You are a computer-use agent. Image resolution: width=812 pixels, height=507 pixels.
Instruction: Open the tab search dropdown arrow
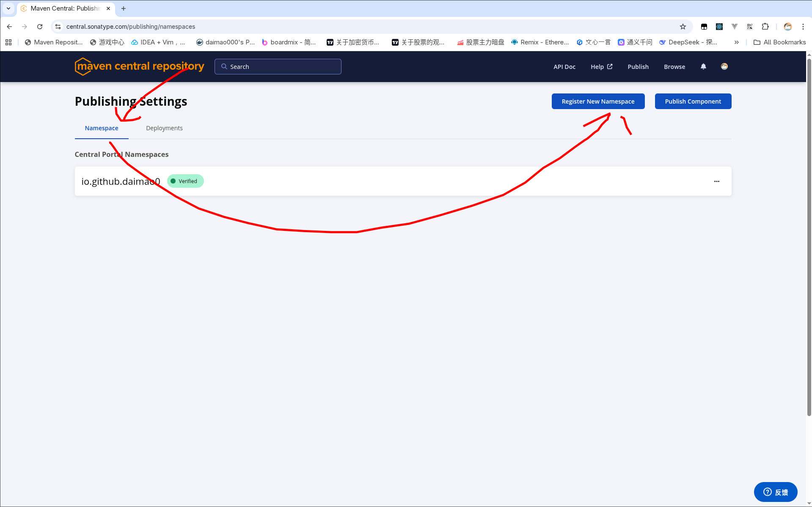point(8,8)
